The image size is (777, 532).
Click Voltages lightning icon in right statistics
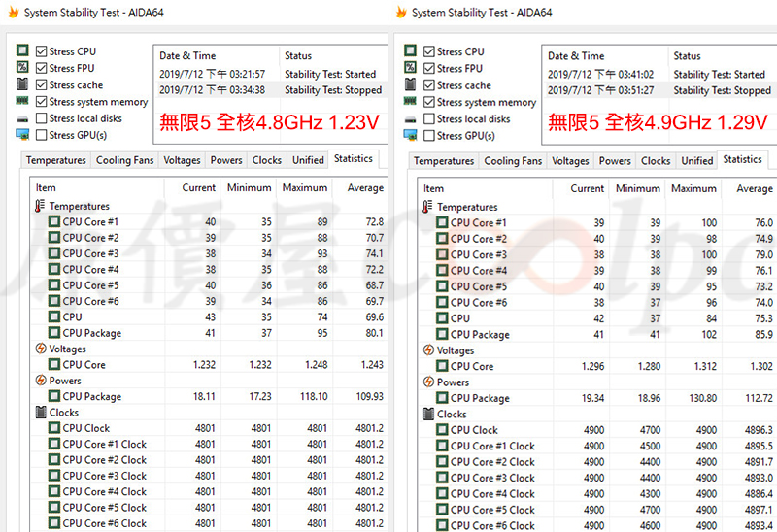[428, 349]
